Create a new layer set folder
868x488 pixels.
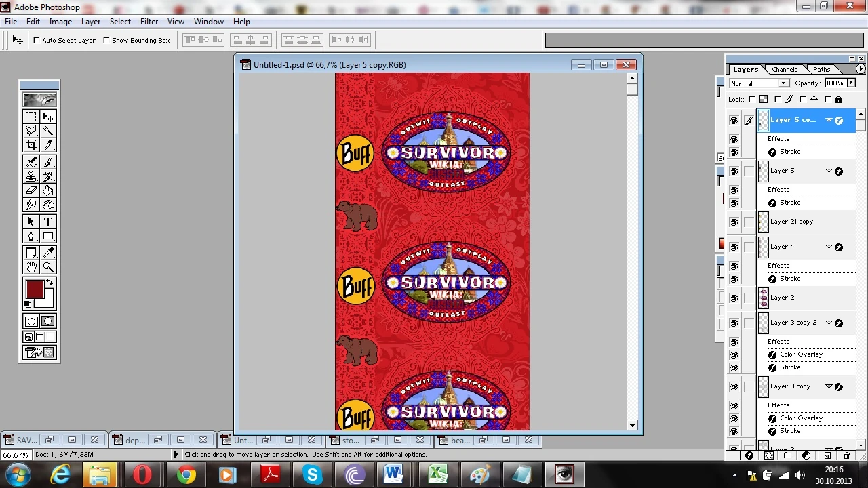pos(787,455)
